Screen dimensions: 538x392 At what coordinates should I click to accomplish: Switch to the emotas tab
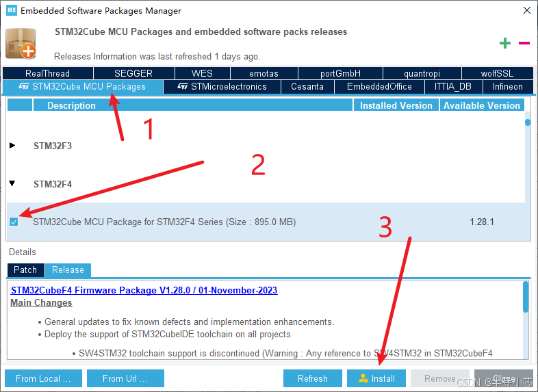pos(264,73)
